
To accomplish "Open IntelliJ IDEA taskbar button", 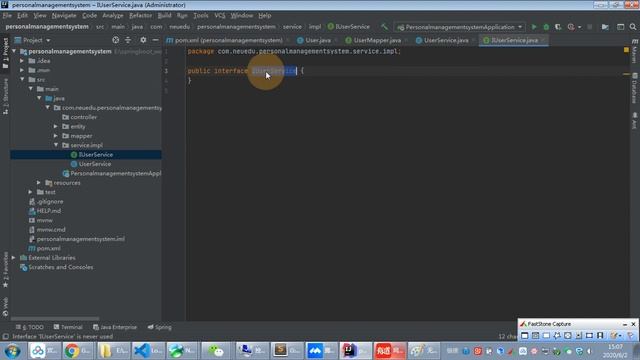I will point(356,351).
